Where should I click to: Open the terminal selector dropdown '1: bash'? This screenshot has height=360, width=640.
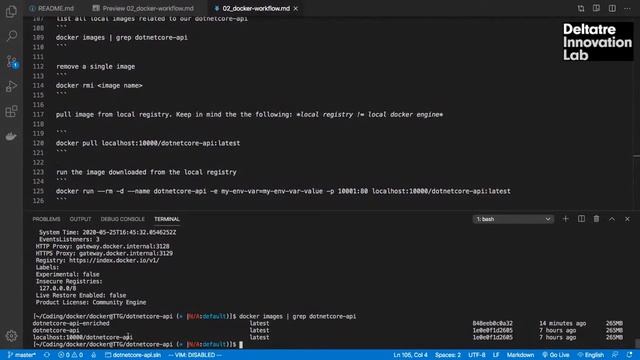(x=513, y=219)
